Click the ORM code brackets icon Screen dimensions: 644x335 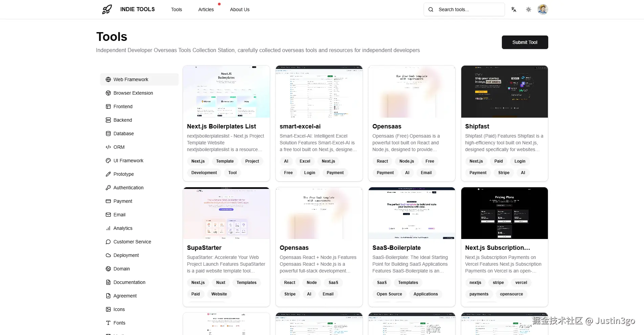click(108, 147)
